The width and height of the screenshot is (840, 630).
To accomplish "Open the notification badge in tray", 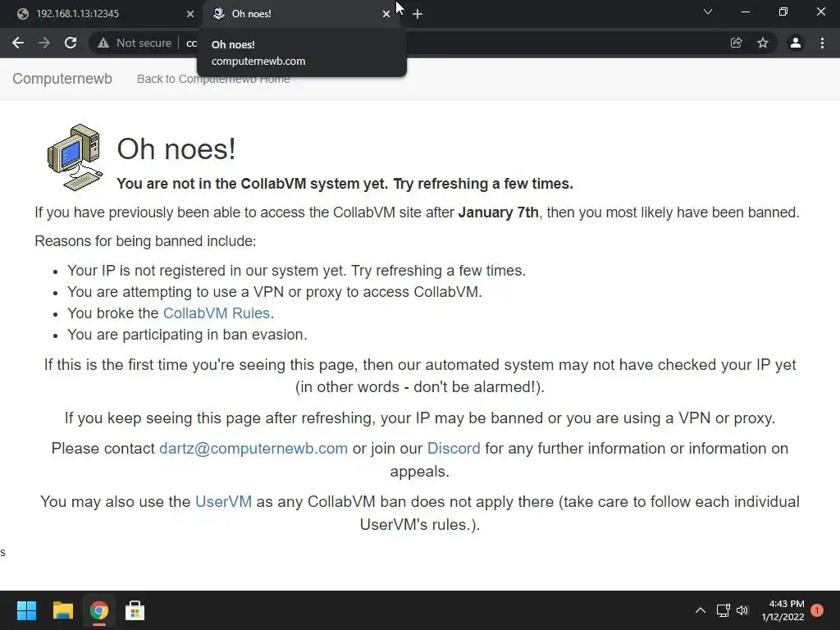I will (817, 610).
